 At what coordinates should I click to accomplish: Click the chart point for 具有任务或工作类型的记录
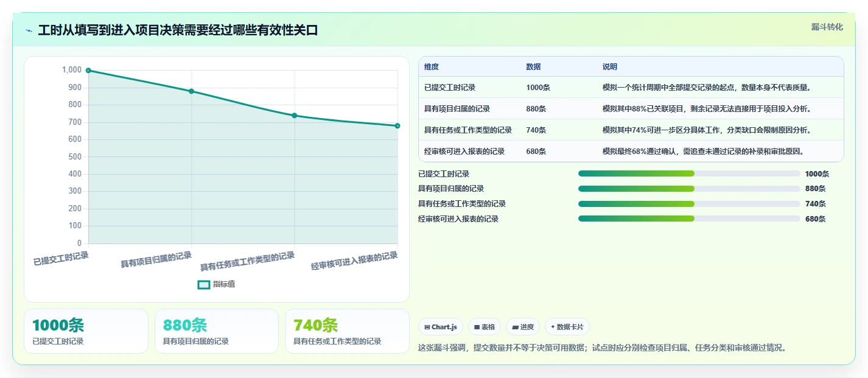[295, 116]
